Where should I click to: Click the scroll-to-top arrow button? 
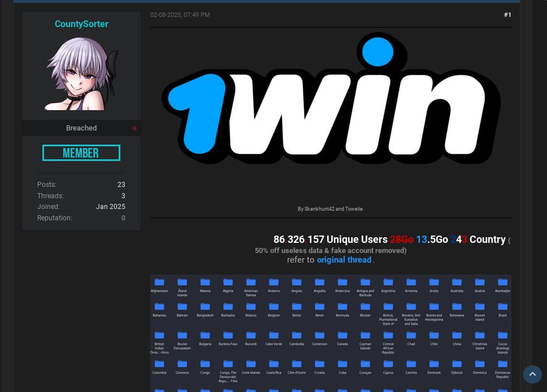[x=532, y=374]
